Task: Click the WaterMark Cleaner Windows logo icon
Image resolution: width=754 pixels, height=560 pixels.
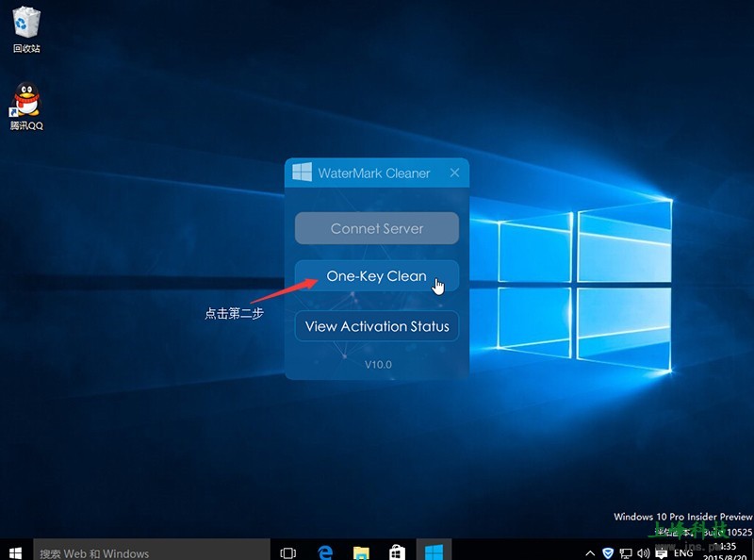Action: pos(302,173)
